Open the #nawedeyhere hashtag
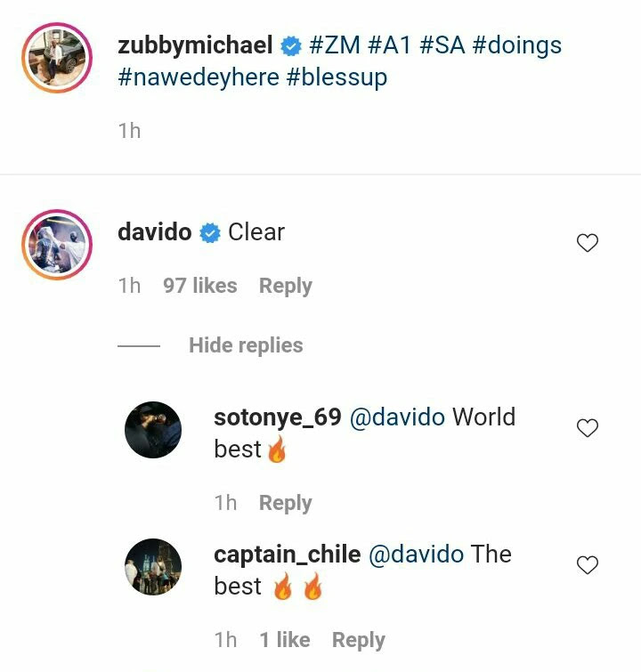Viewport: 641px width, 672px height. [199, 78]
